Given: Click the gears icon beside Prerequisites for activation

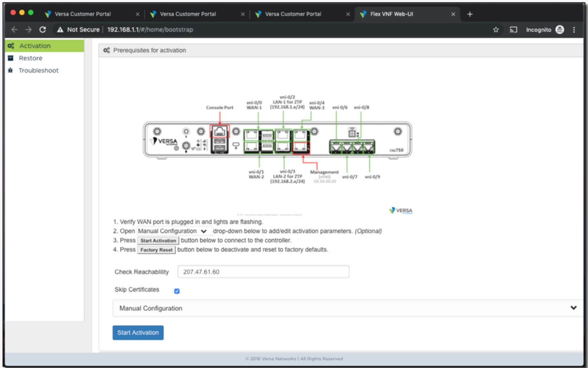Looking at the screenshot, I should (106, 50).
